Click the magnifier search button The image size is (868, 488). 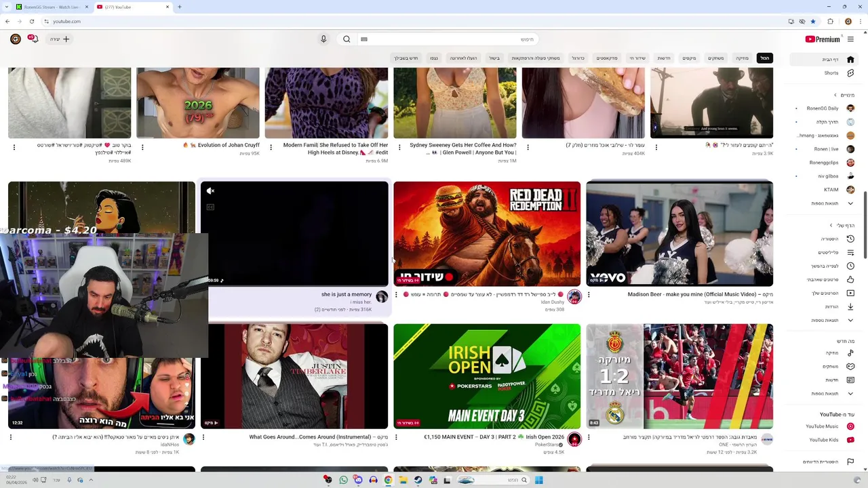(x=347, y=39)
